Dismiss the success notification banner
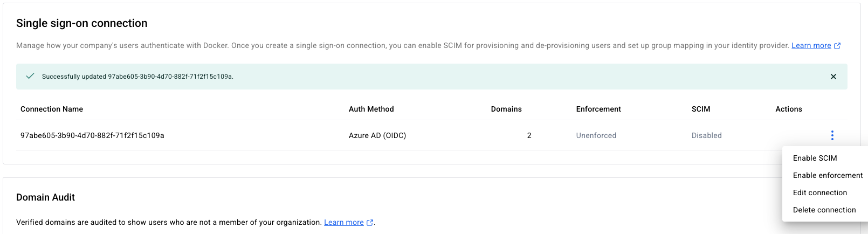The height and width of the screenshot is (234, 868). (x=833, y=77)
